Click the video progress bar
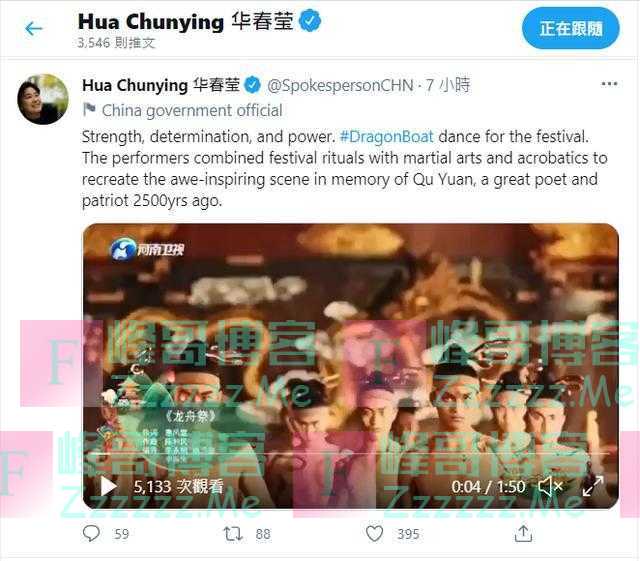This screenshot has width=640, height=561. tap(350, 454)
